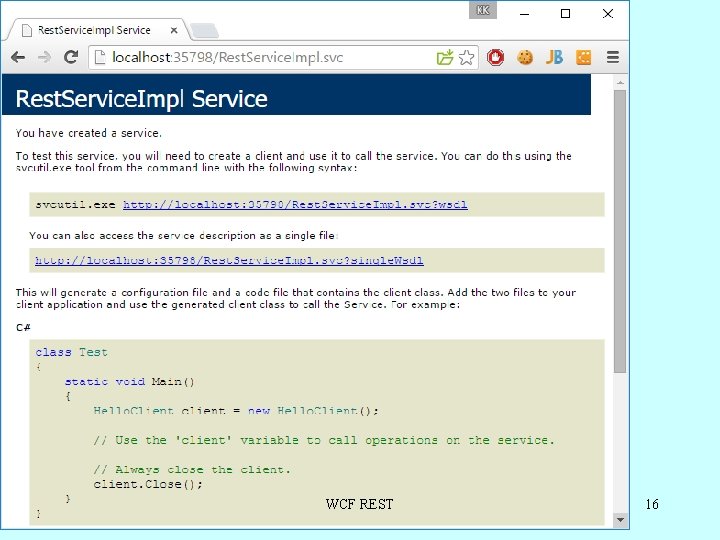720x540 pixels.
Task: Click the vertical scrollbar thumb
Action: click(620, 232)
